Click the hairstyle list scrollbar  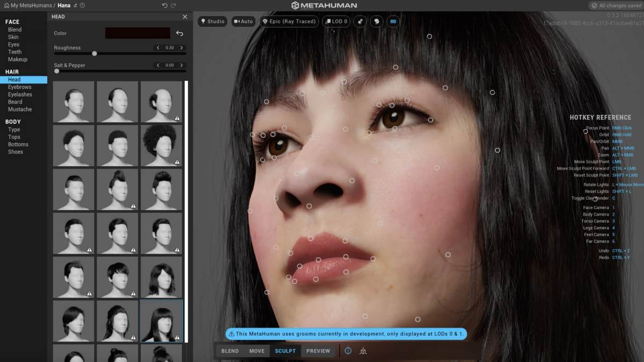point(186,211)
